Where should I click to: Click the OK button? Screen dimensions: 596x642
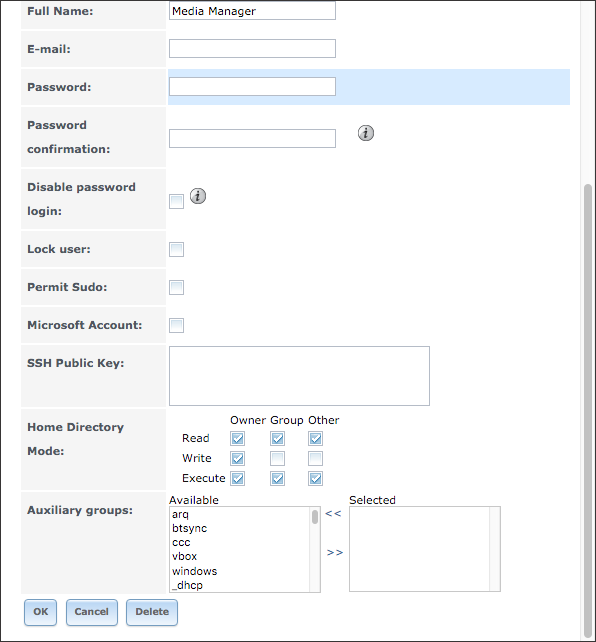pos(41,612)
